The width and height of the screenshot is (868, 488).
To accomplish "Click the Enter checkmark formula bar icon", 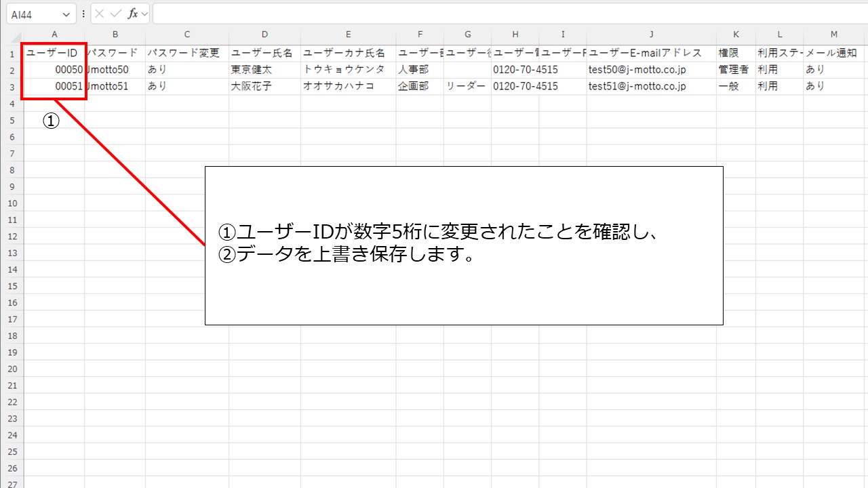I will [x=116, y=14].
